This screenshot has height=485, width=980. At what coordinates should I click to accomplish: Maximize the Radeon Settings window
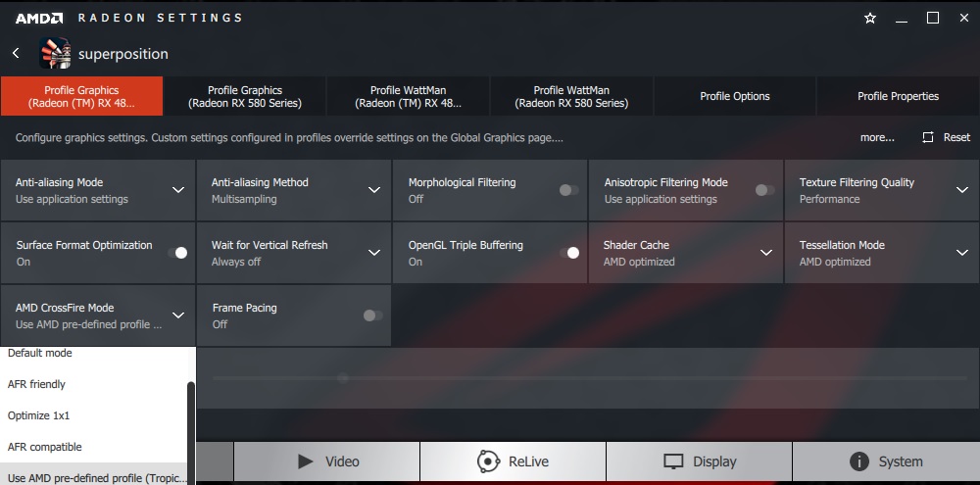coord(933,18)
